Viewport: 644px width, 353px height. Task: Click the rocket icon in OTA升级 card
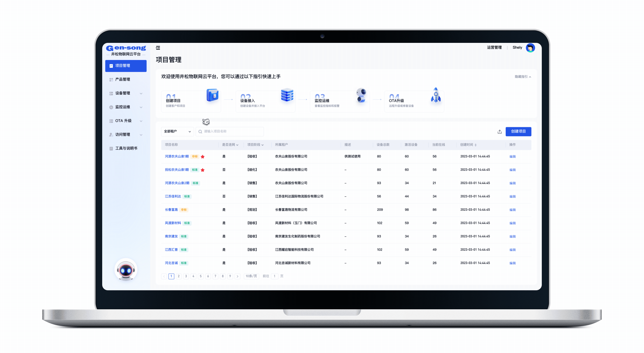coord(436,95)
